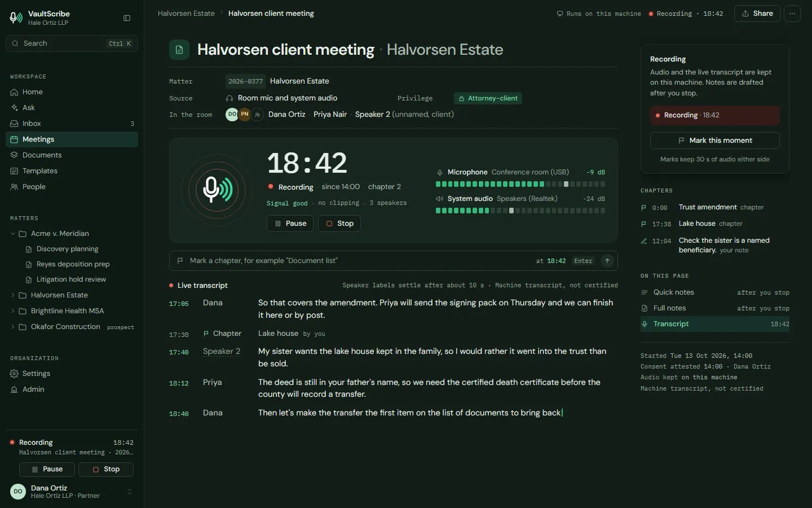
Task: Click the Attorney-client privilege badge
Action: pos(488,98)
